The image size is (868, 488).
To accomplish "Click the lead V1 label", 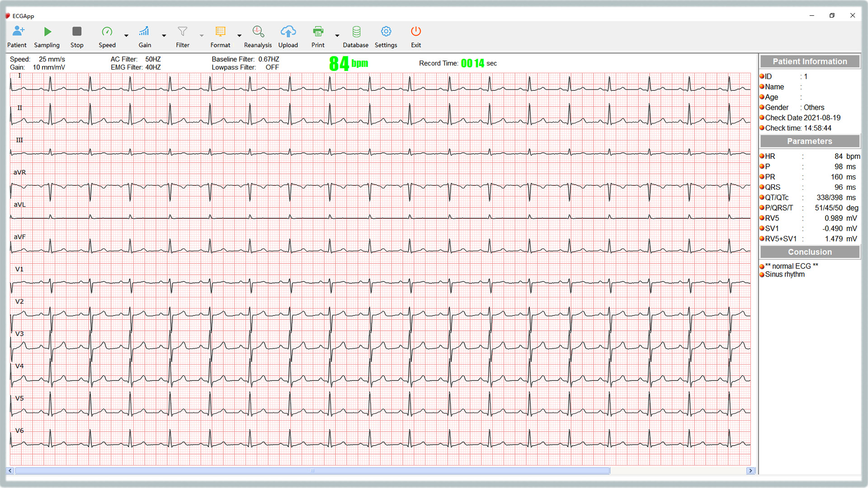I will pyautogui.click(x=19, y=269).
